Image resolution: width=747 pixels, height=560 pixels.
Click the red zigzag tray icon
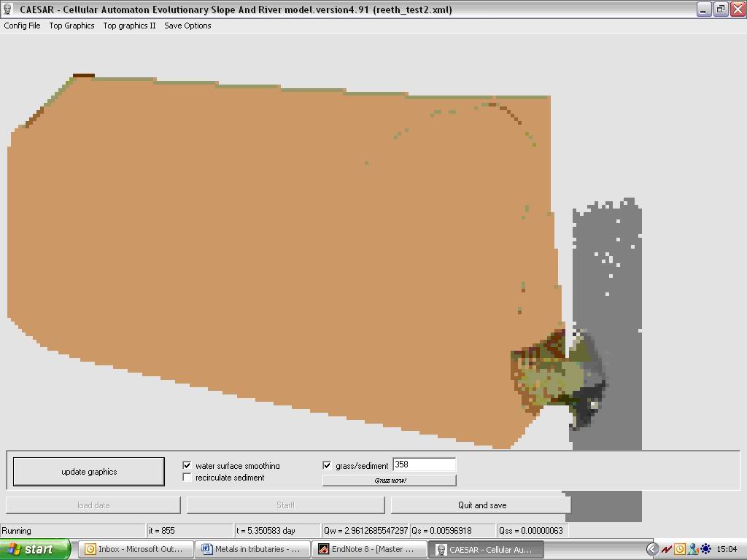(x=667, y=550)
